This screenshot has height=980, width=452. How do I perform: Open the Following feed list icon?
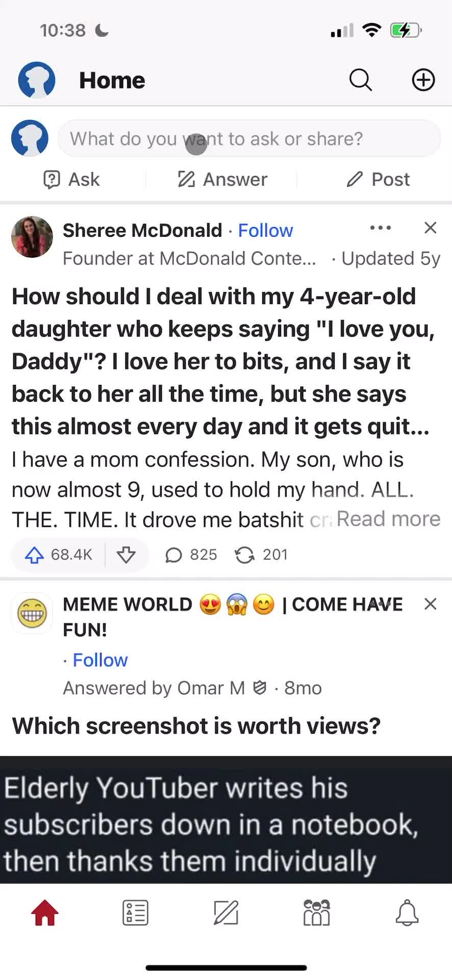click(x=135, y=913)
